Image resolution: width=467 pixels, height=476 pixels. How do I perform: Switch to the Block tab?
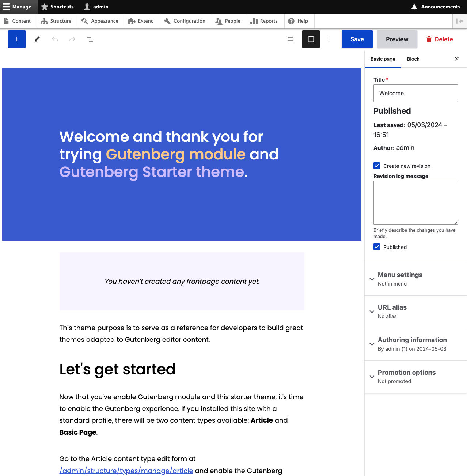413,59
